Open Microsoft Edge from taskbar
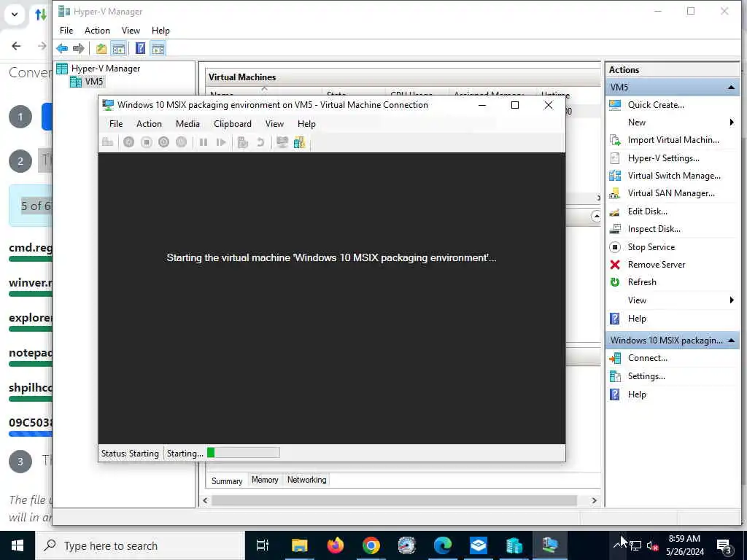This screenshot has height=560, width=747. (x=443, y=545)
